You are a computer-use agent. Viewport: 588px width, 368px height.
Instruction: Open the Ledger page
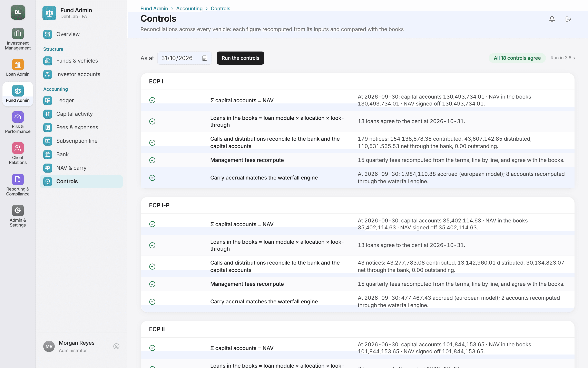[81, 100]
